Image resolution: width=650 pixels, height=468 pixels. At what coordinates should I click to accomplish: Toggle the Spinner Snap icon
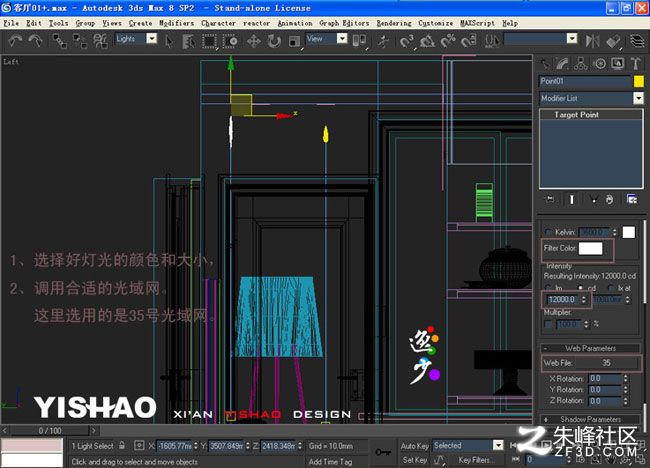click(x=468, y=41)
